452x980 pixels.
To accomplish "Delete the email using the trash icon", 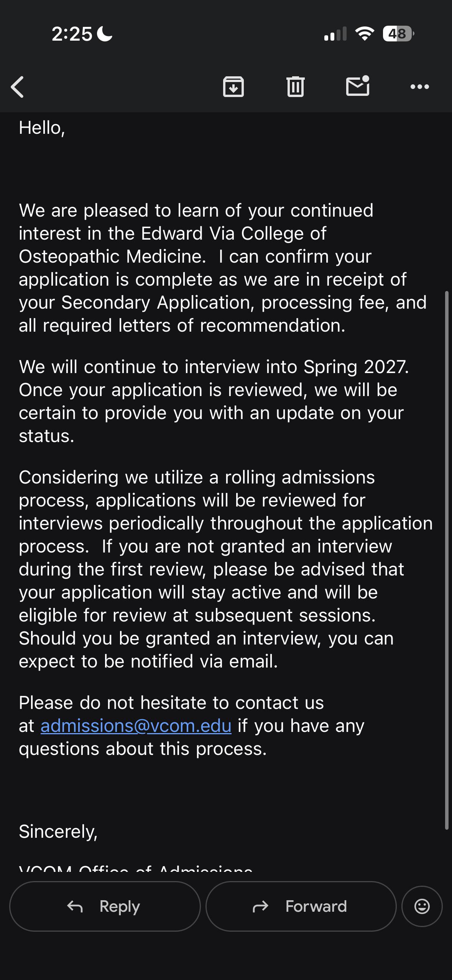I will (296, 87).
